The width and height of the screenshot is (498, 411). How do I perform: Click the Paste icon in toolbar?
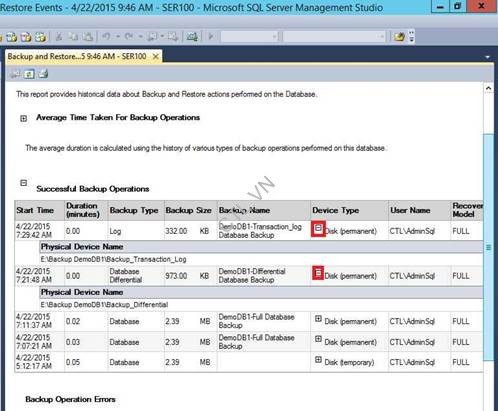pos(87,37)
